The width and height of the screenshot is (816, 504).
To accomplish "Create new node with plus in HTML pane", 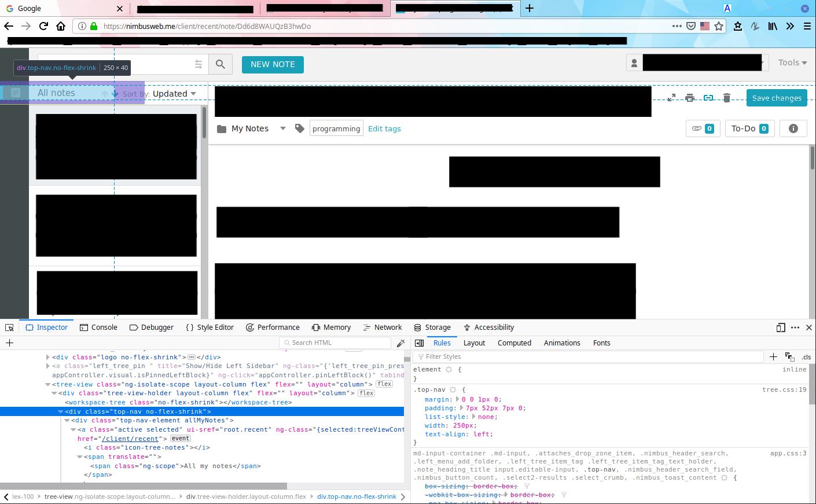I will 9,343.
